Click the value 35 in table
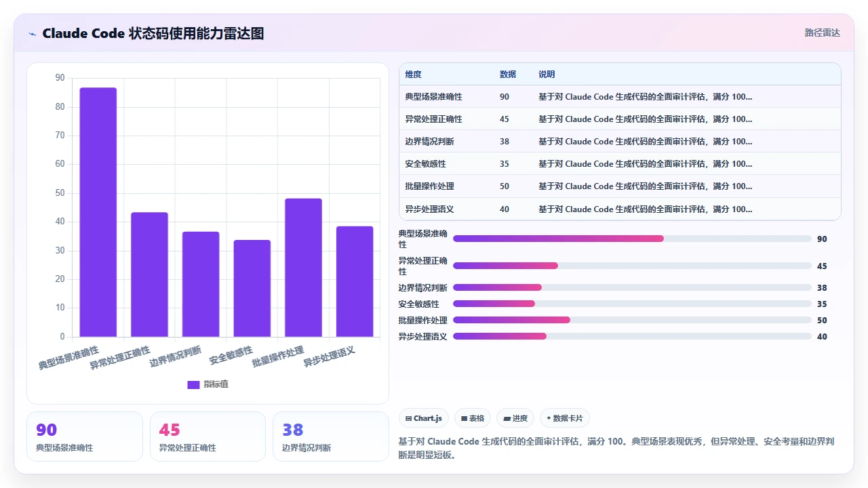Viewport: 868px width, 488px height. click(x=504, y=164)
